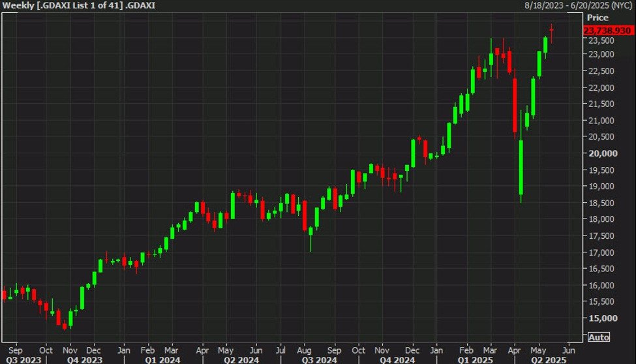Click the tall green candle after April 2025 low

[521, 166]
